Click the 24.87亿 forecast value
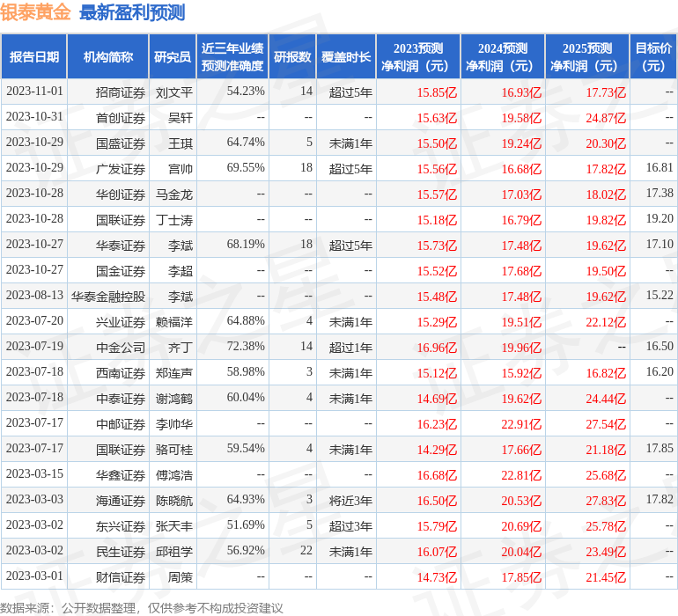 coord(606,118)
